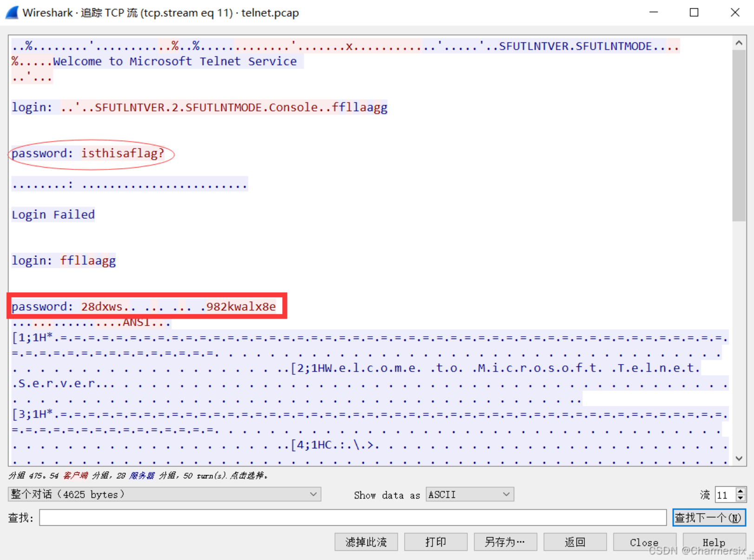The image size is (754, 560).
Task: Click the 'SFUTLNTVER.2.SFUTLNTMODE.Console' login line
Action: pyautogui.click(x=199, y=107)
